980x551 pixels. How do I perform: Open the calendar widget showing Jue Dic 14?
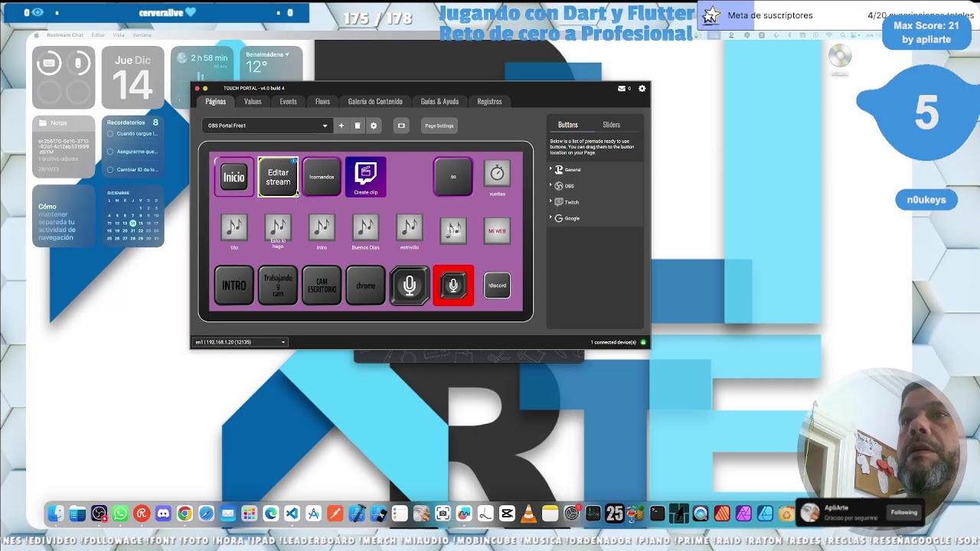coord(133,77)
